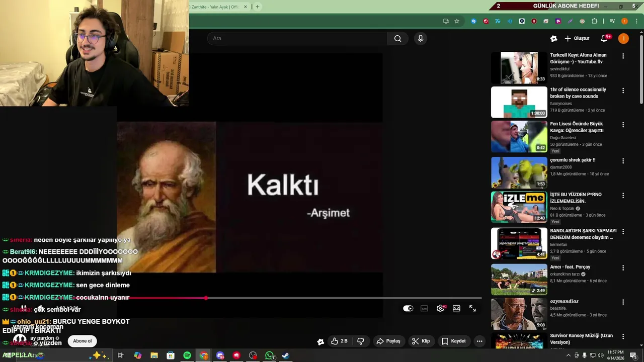Toggle subtitles in the video player

coord(424,308)
